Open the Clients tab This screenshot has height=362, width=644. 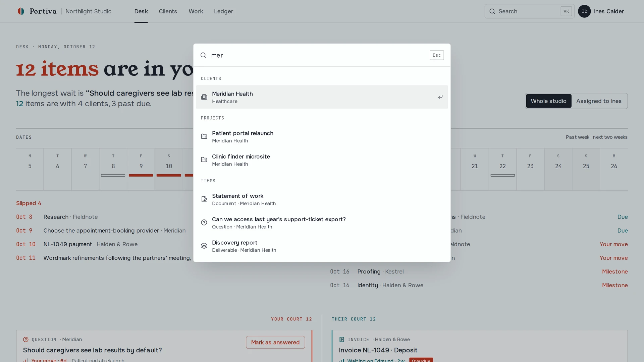pyautogui.click(x=168, y=11)
